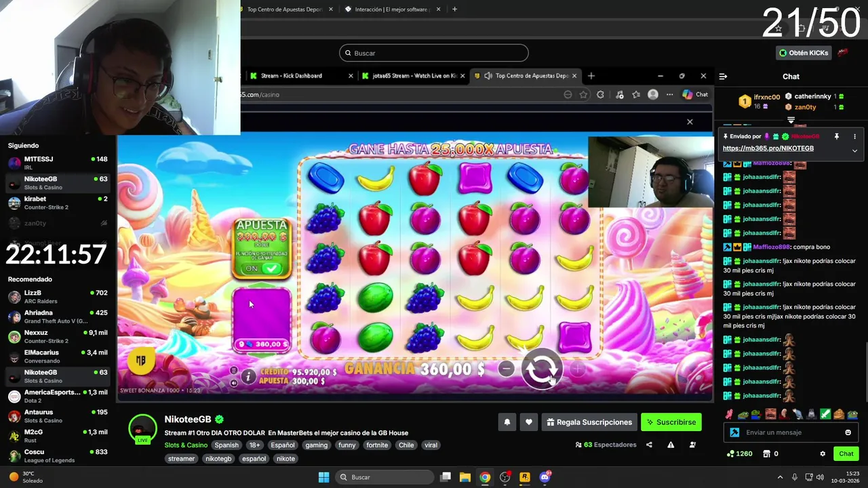Click the Obtén KICKs button
Viewport: 868px width, 488px height.
[804, 53]
